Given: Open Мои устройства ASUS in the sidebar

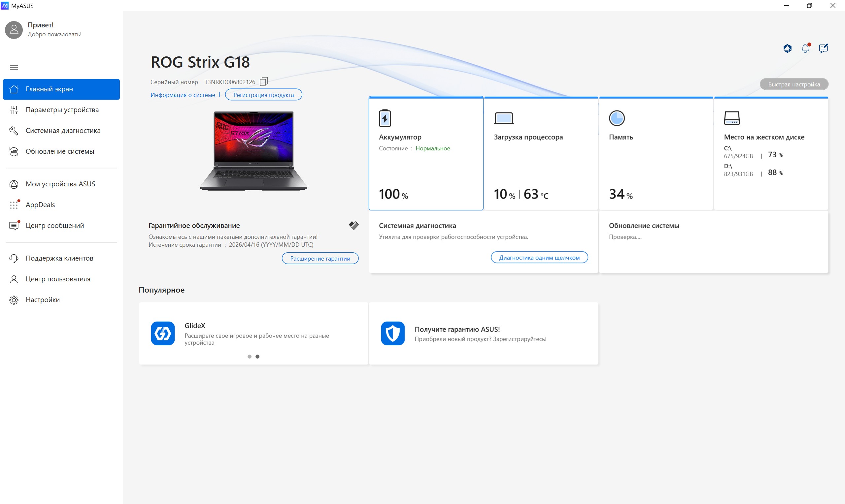Looking at the screenshot, I should [61, 184].
